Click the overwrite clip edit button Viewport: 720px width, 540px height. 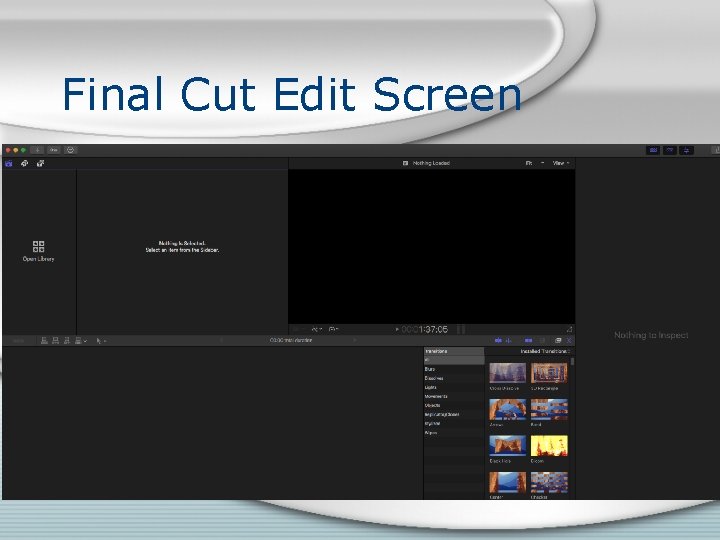point(78,341)
